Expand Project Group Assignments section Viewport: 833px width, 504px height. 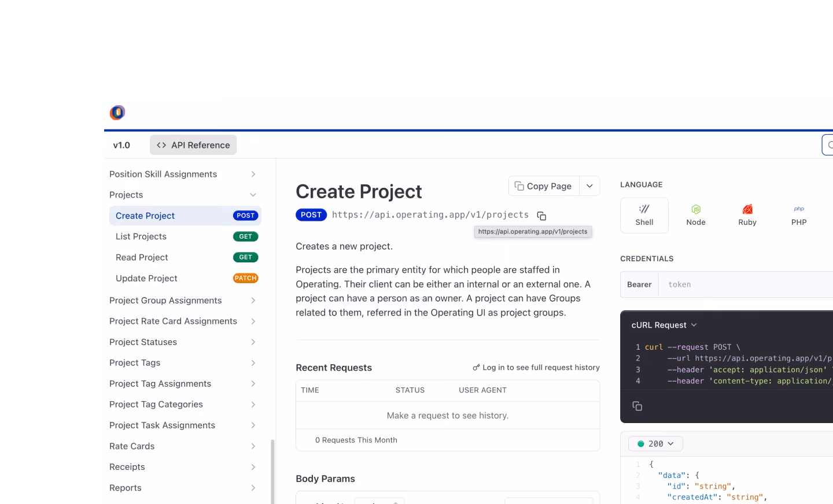253,301
